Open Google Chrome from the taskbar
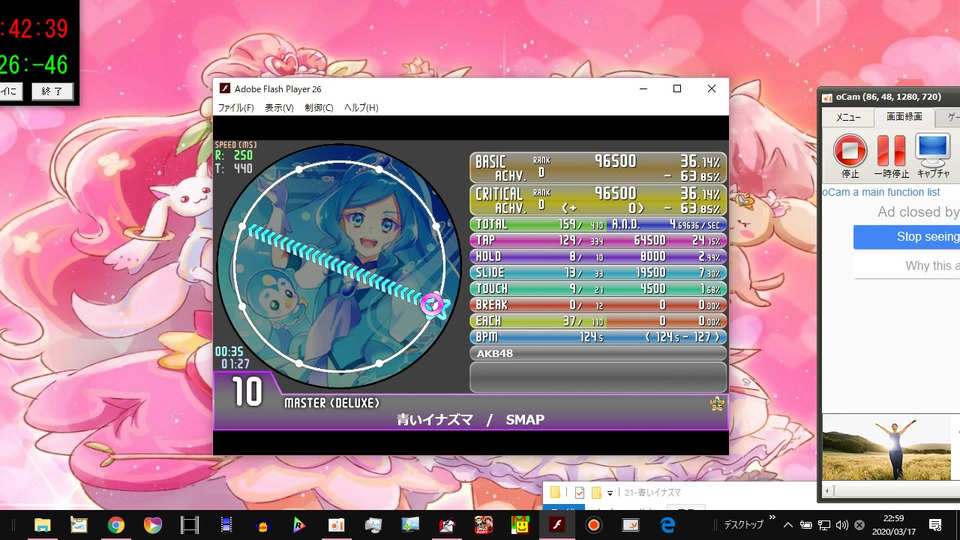 coord(116,525)
